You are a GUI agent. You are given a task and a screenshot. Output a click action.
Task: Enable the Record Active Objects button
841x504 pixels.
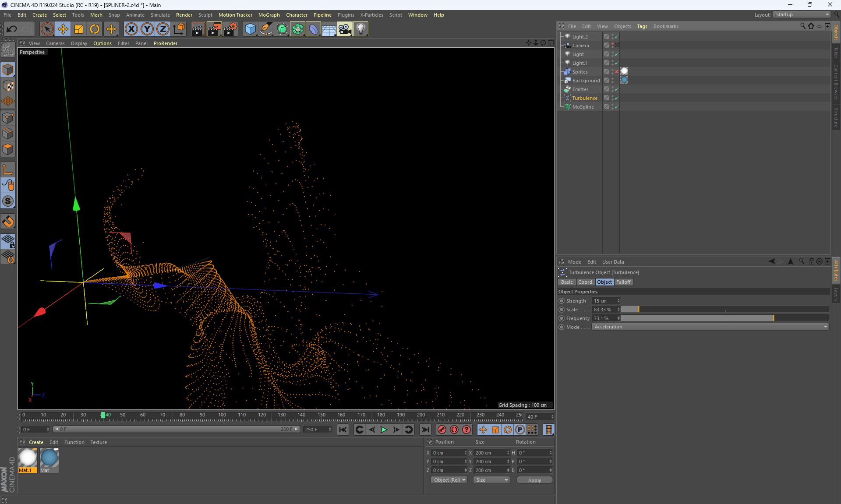point(442,430)
